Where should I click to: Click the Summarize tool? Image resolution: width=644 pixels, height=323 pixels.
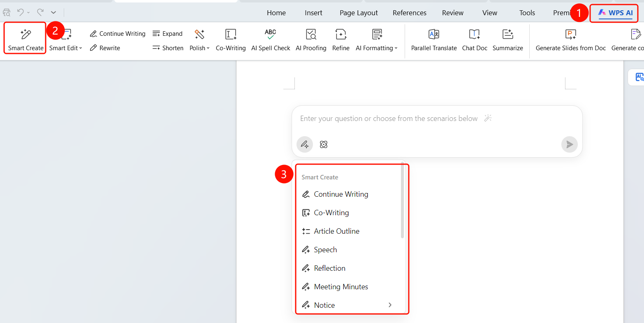click(x=508, y=40)
